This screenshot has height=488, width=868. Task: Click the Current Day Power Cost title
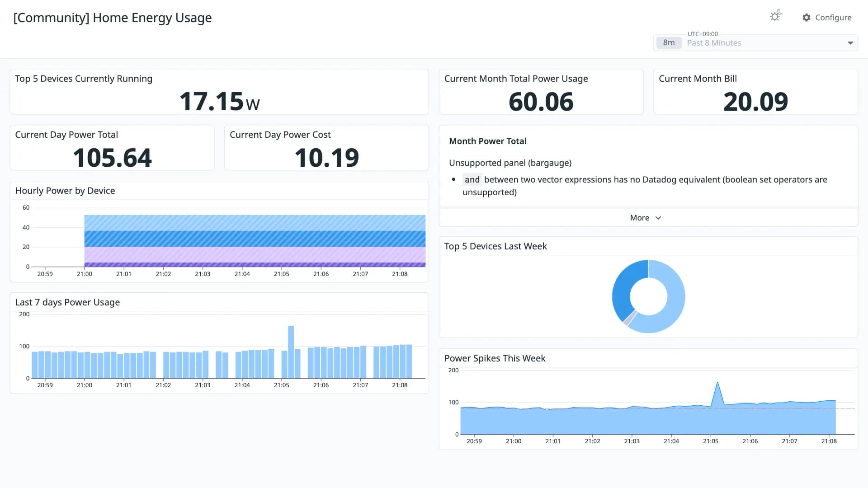pos(280,135)
